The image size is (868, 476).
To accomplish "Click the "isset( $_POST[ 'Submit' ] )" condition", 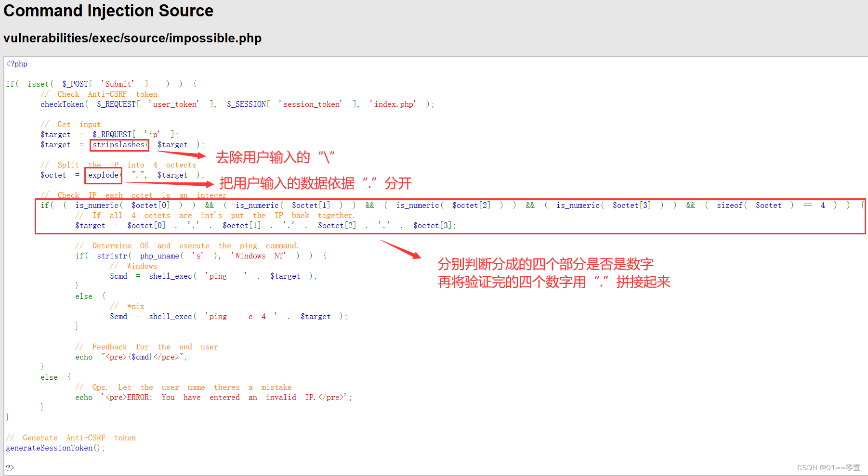I will click(x=105, y=84).
